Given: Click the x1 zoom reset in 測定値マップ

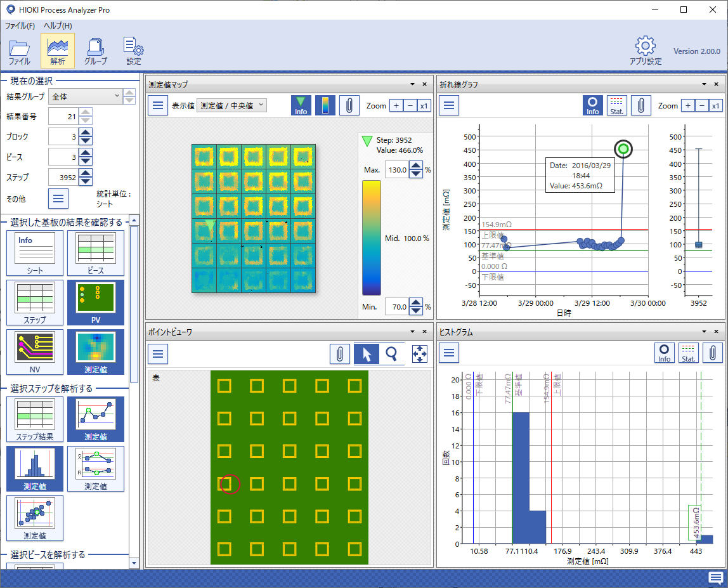Looking at the screenshot, I should tap(424, 106).
